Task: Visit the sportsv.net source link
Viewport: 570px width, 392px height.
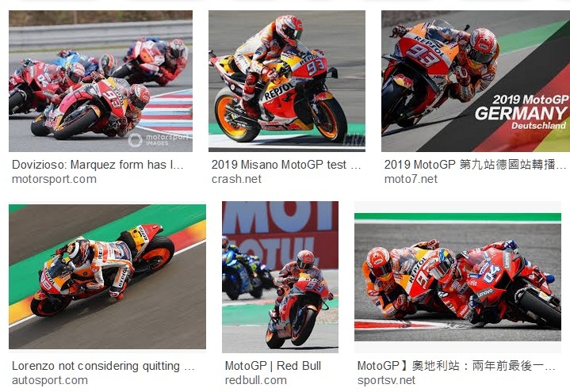Action: [386, 380]
